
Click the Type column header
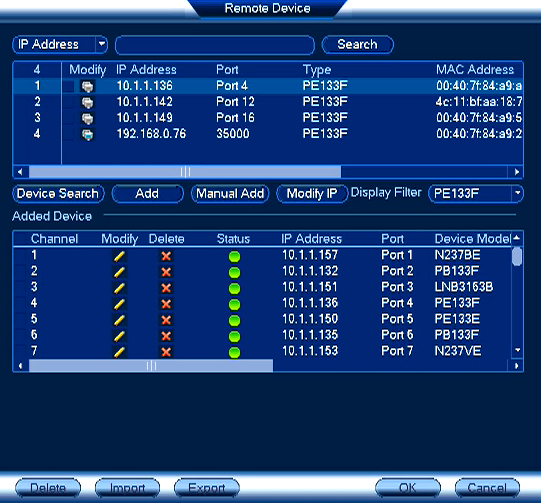(317, 70)
